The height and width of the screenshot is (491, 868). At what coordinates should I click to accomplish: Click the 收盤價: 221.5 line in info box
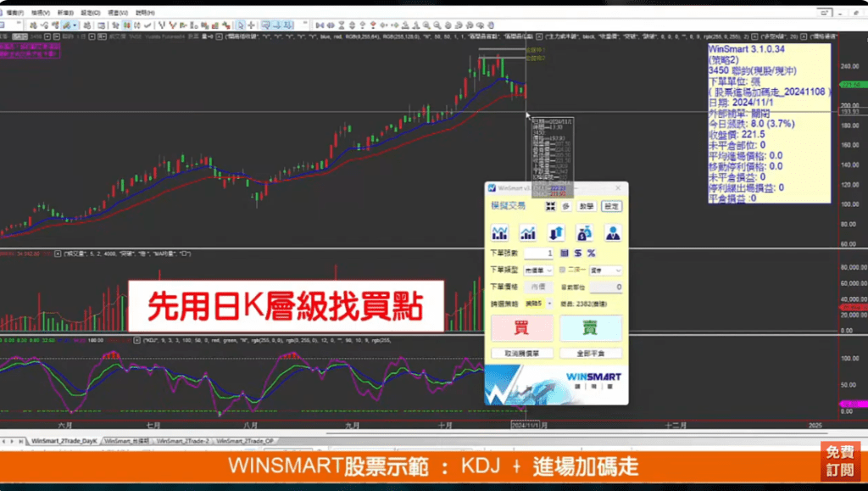pyautogui.click(x=737, y=135)
